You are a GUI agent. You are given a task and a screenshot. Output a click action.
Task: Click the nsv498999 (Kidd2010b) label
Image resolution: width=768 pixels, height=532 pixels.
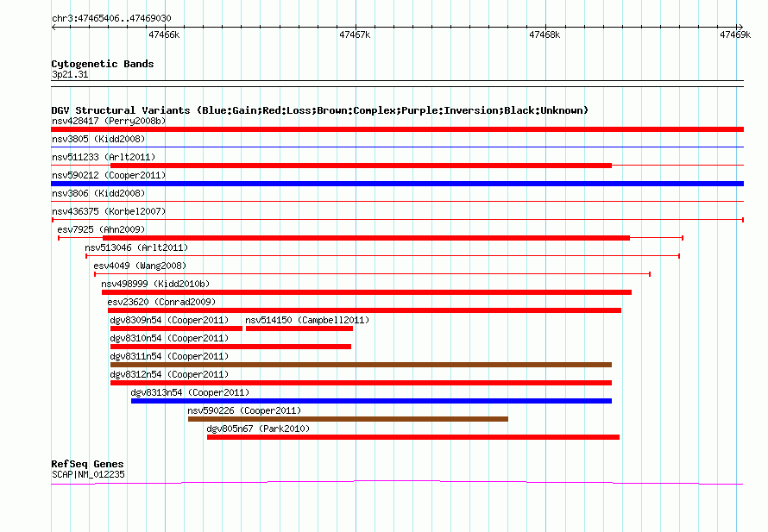pyautogui.click(x=155, y=284)
